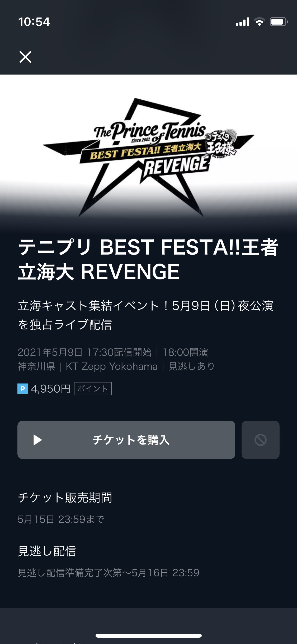Tap the 5月15日 23:59まで sales deadline text
297x644 pixels.
click(61, 519)
